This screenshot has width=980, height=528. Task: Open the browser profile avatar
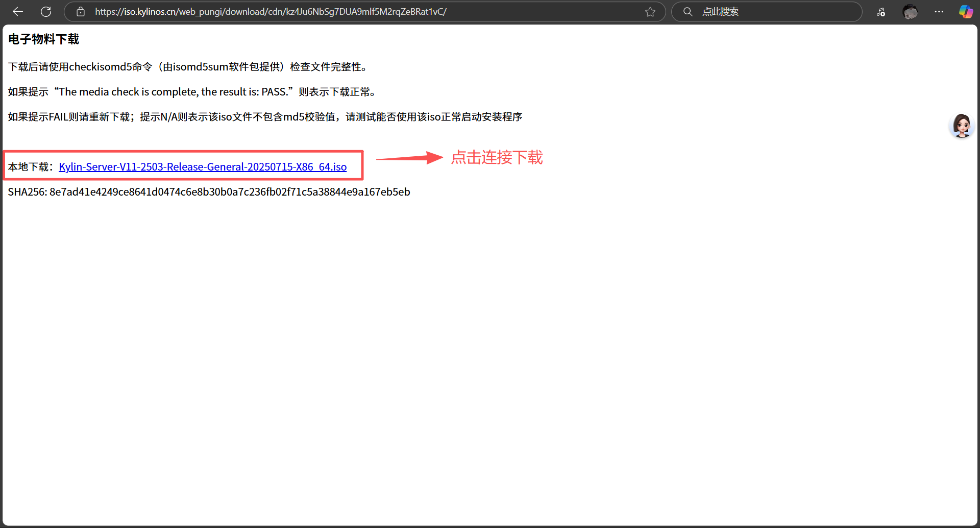click(910, 11)
